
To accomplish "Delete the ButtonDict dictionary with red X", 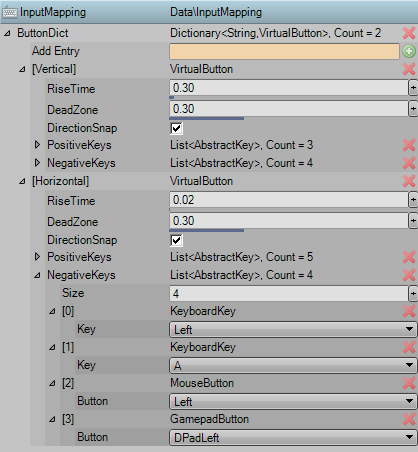I will [409, 33].
